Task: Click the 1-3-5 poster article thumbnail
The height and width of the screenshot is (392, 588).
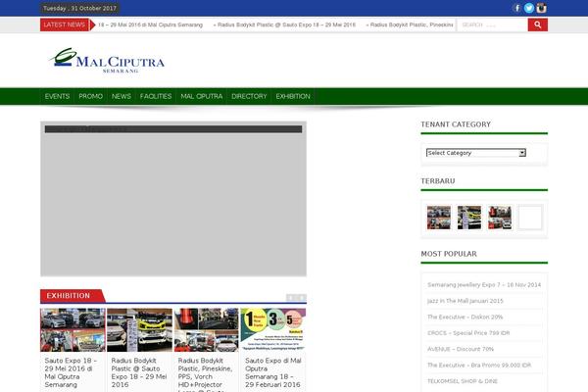Action: pyautogui.click(x=273, y=330)
